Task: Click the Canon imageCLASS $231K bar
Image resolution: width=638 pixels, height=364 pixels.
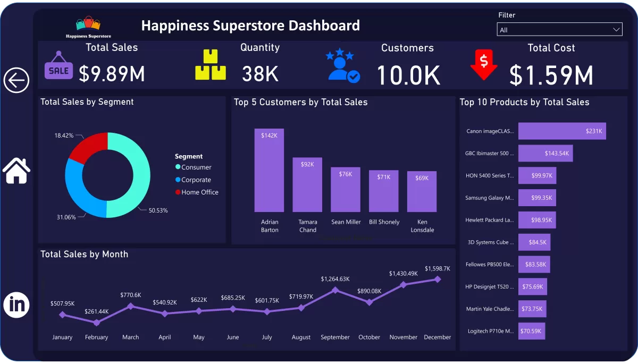Action: (x=562, y=131)
